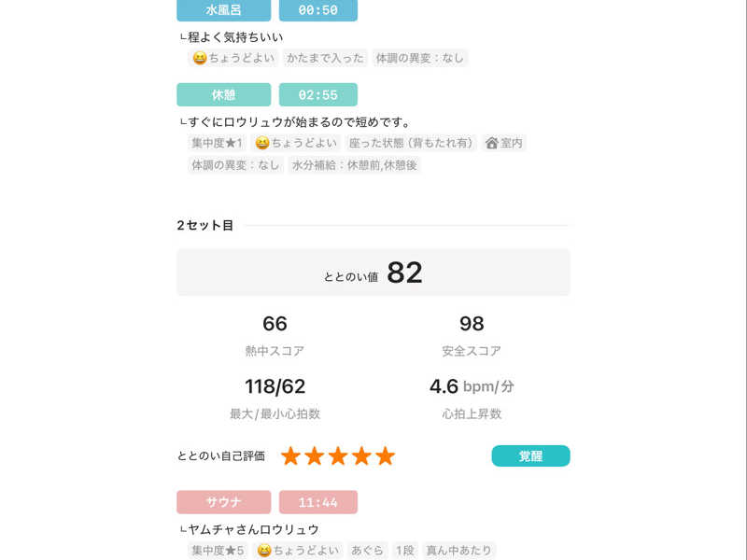Image resolution: width=747 pixels, height=560 pixels.
Task: Click the 真ん中あたり tag
Action: (x=458, y=551)
